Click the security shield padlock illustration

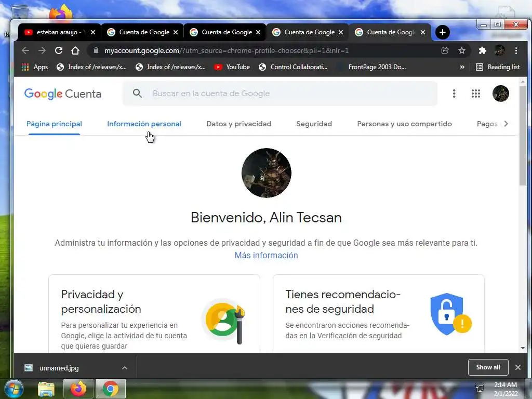tap(451, 314)
